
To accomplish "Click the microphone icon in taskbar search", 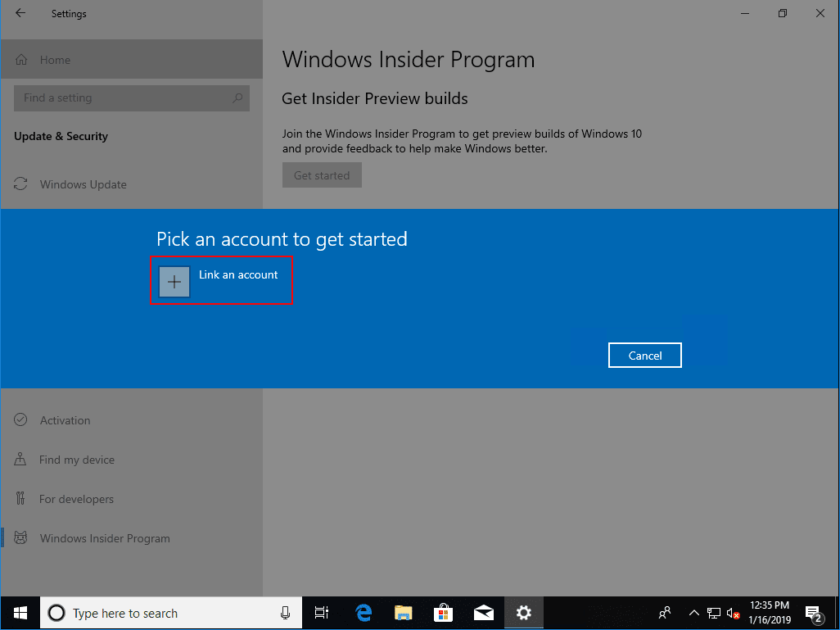I will coord(285,613).
